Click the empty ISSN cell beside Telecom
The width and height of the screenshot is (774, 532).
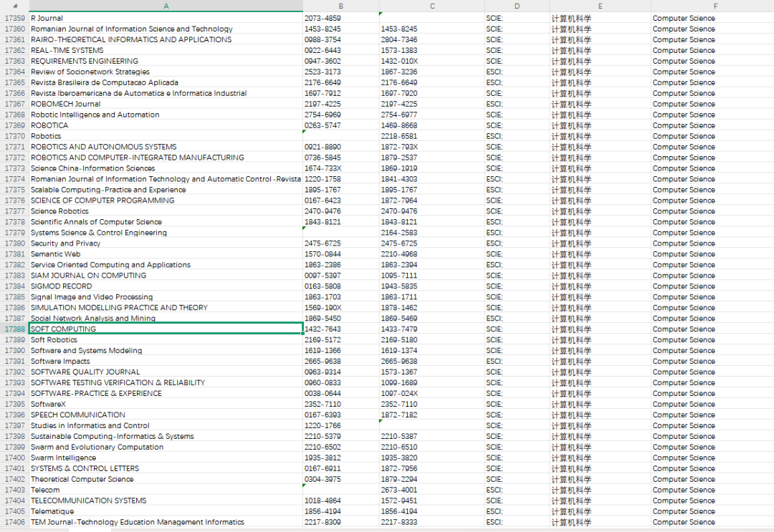tap(340, 490)
